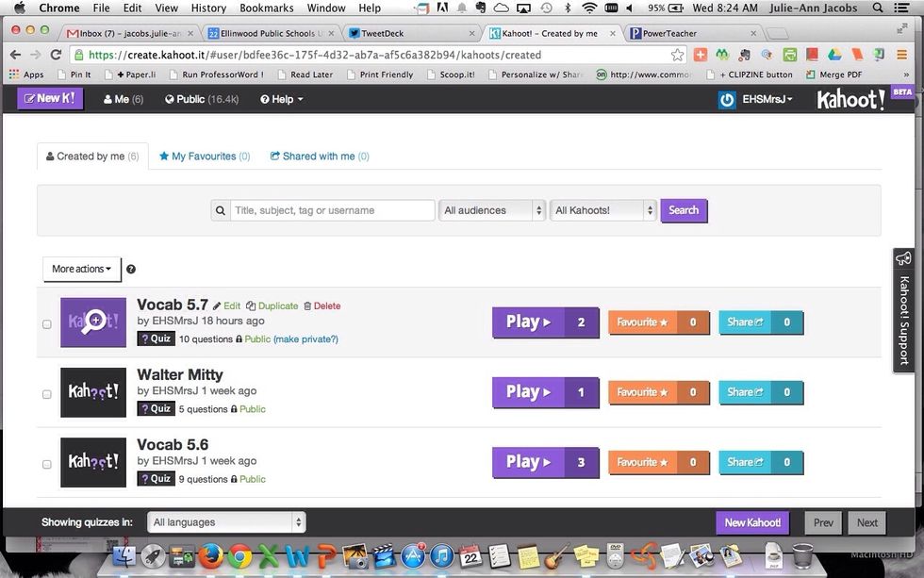Favourite the Vocab 5.6 quiz
Viewport: 924px width, 578px height.
tap(659, 463)
